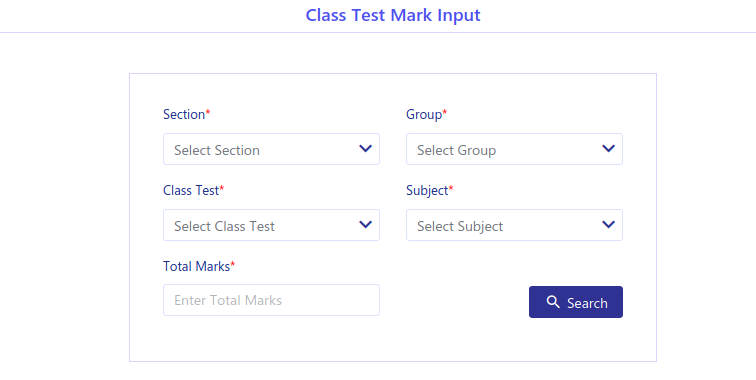The width and height of the screenshot is (756, 380).
Task: Click the chevron arrow in Class Test dropdown
Action: (x=365, y=224)
